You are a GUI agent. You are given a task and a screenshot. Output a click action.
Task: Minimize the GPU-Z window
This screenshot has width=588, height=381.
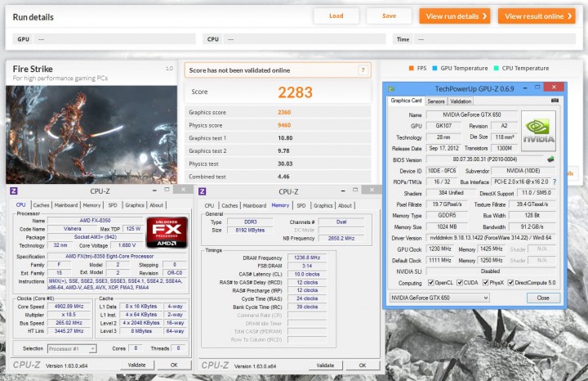(x=525, y=87)
